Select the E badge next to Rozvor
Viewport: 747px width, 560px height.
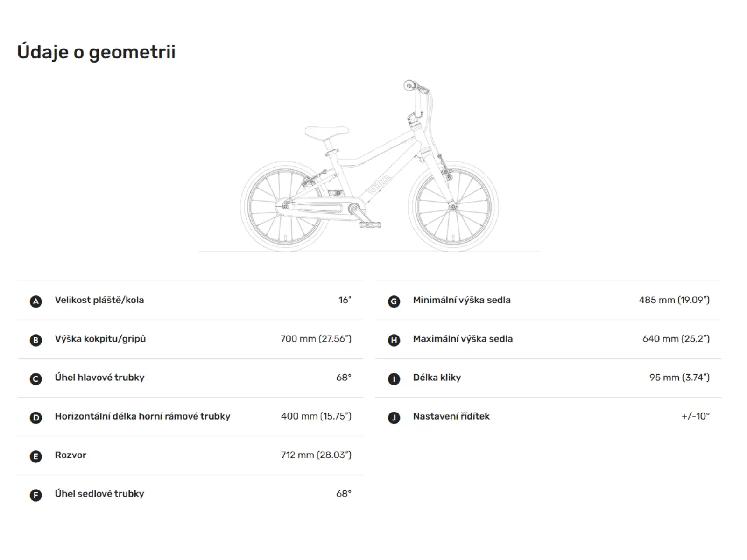36,456
